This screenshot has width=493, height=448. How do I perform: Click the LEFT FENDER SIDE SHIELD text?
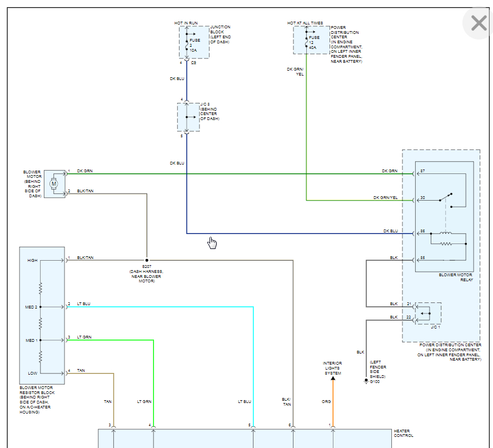click(x=378, y=370)
